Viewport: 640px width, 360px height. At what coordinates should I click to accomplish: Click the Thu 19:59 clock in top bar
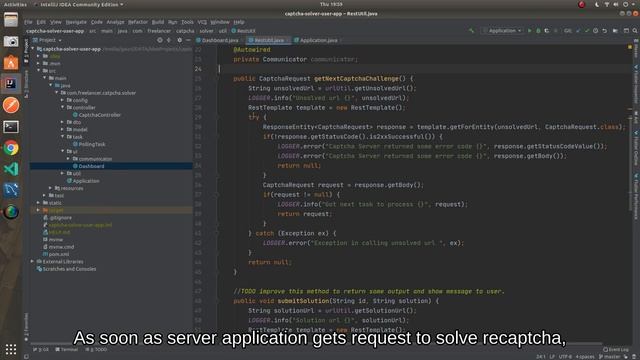[331, 4]
